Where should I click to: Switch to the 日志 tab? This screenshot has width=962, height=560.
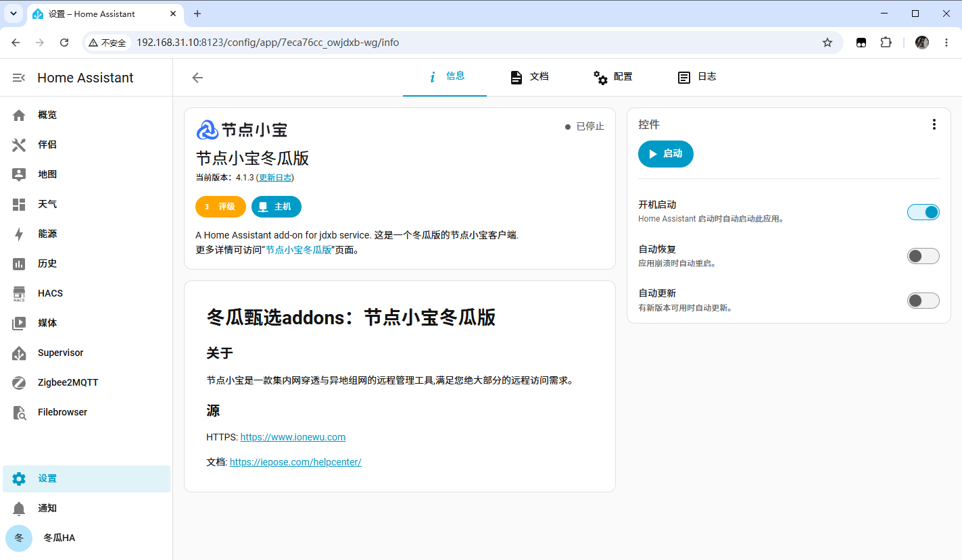tap(696, 77)
